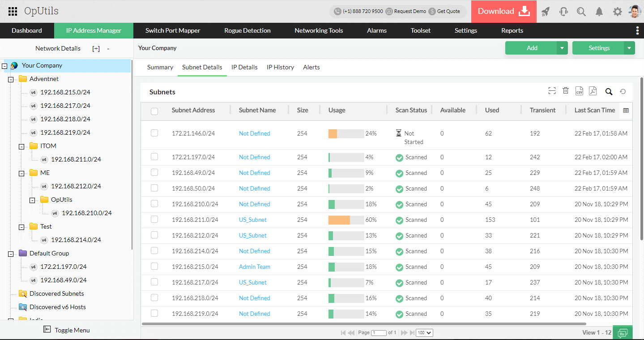The width and height of the screenshot is (644, 340).
Task: Check the 192.168.50.0/24 row checkbox
Action: 154,188
